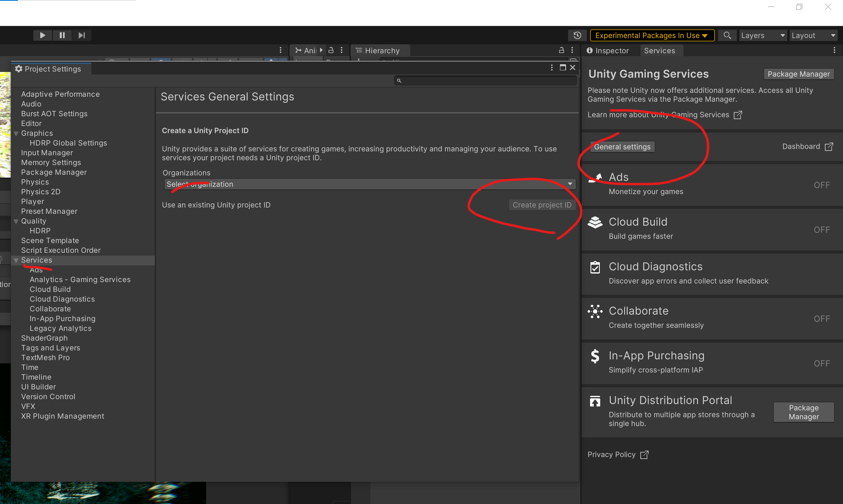Toggle Ads service OFF switch
The image size is (843, 504).
(x=821, y=185)
